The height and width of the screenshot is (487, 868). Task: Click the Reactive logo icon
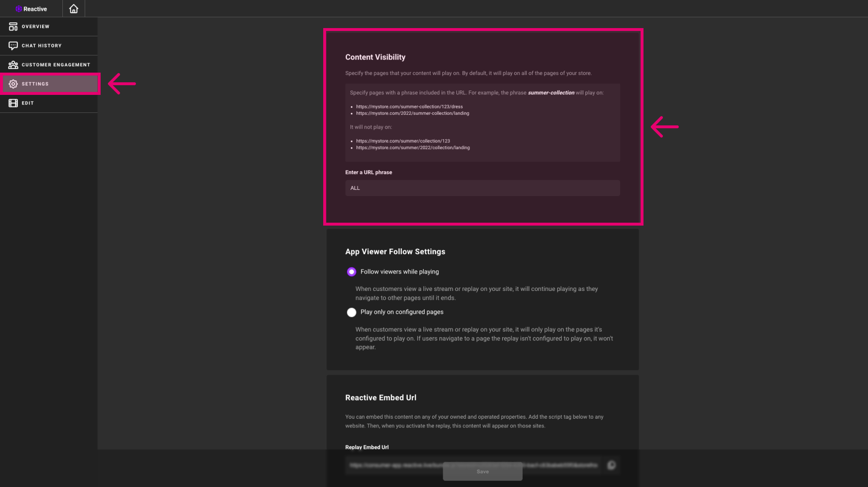pyautogui.click(x=19, y=9)
